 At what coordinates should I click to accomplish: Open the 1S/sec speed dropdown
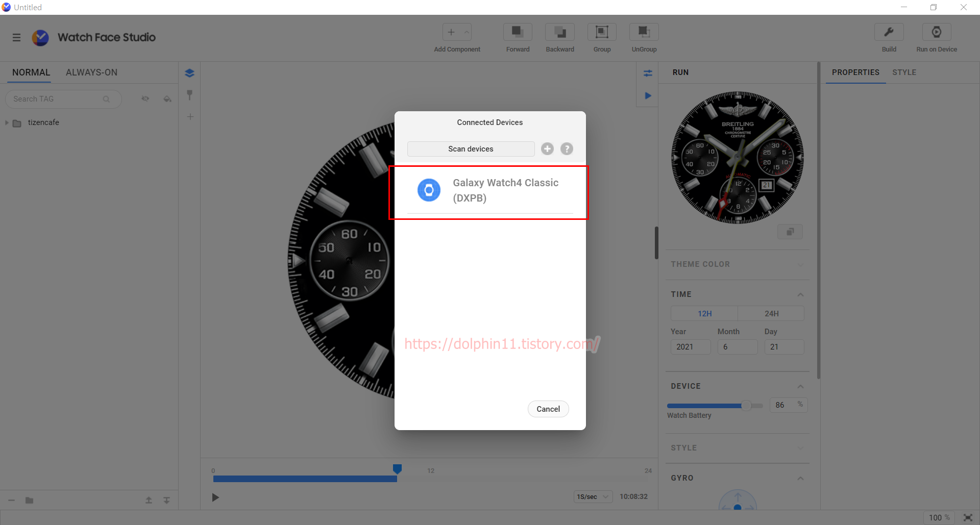point(593,497)
